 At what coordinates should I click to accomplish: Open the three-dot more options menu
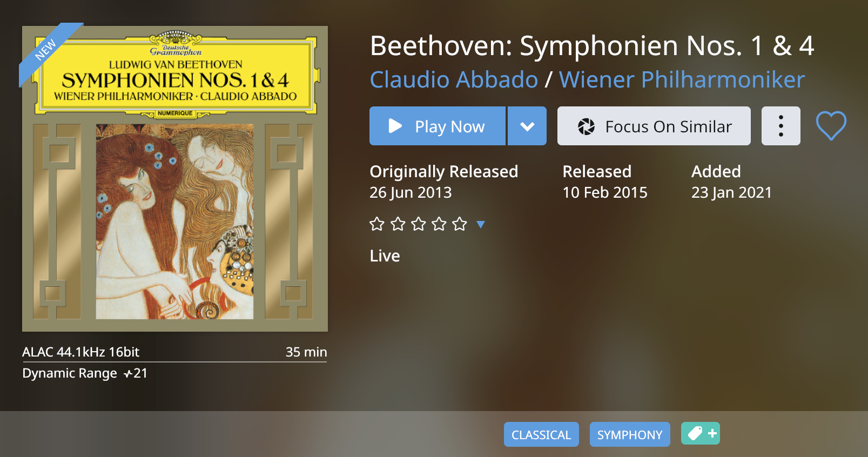[780, 126]
